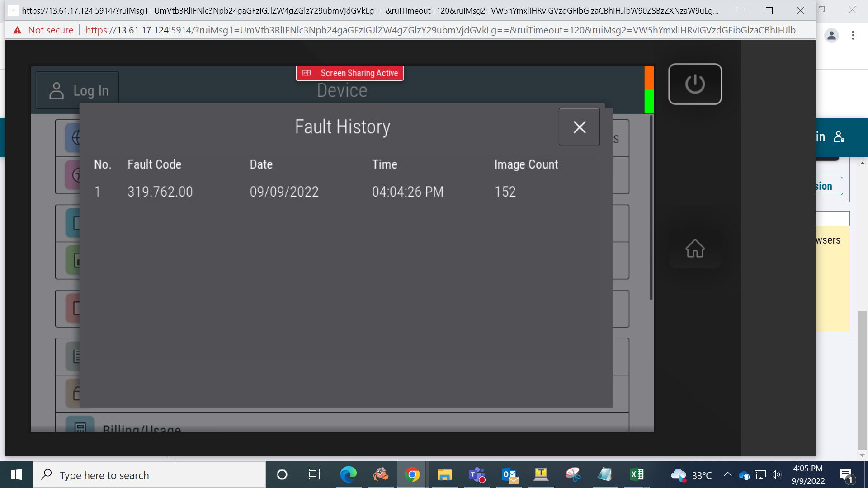Click the Not secure warning icon
This screenshot has width=868, height=488.
(x=17, y=30)
